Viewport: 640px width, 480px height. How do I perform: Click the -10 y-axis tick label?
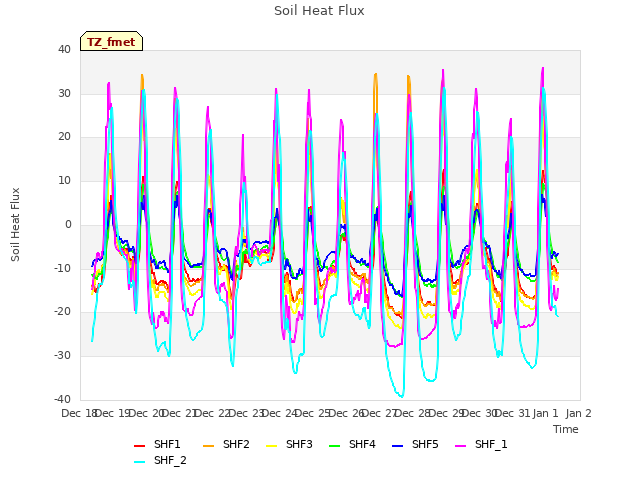point(63,268)
